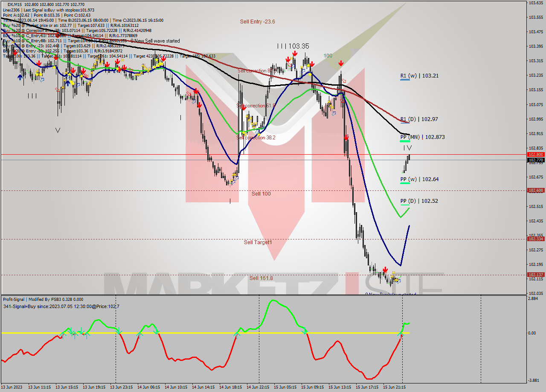Click the 15 Jun 05:15 time label
The width and height of the screenshot is (546, 392).
point(285,387)
